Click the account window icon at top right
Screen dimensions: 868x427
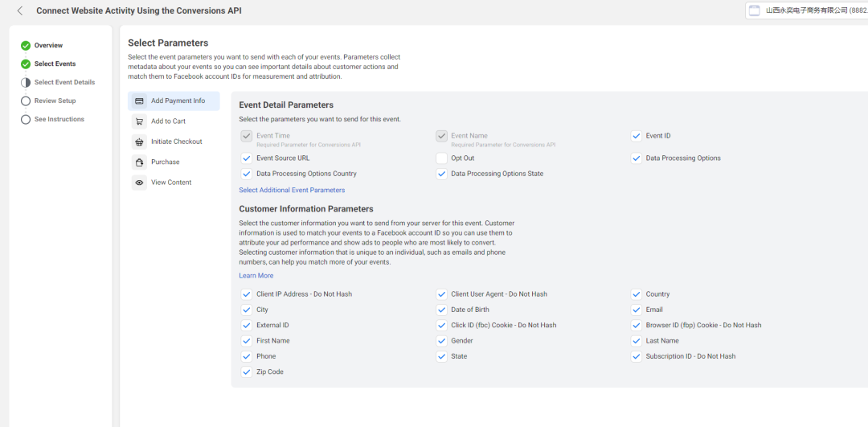point(753,10)
